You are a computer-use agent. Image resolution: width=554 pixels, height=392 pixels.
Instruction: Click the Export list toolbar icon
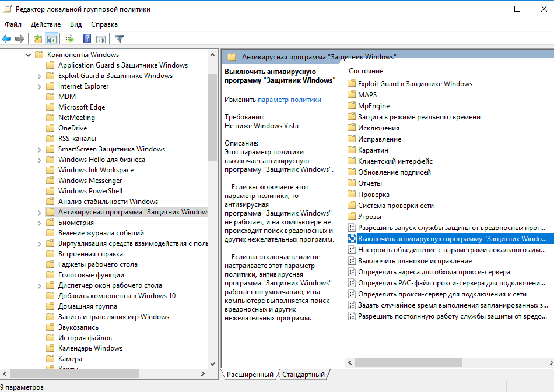tap(69, 39)
